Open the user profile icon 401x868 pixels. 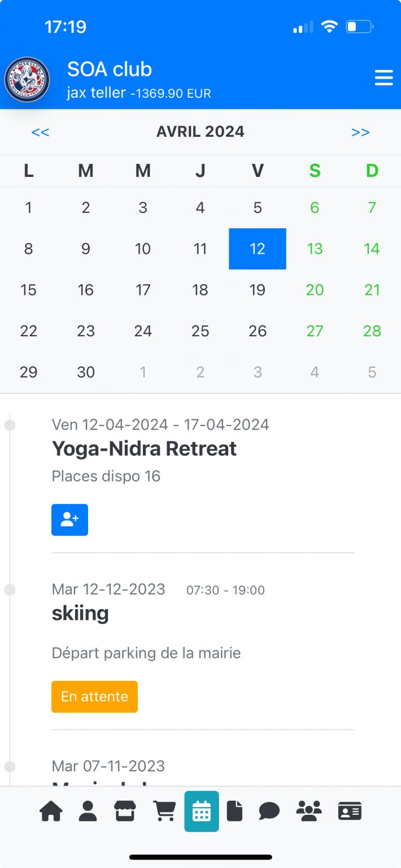pyautogui.click(x=88, y=811)
